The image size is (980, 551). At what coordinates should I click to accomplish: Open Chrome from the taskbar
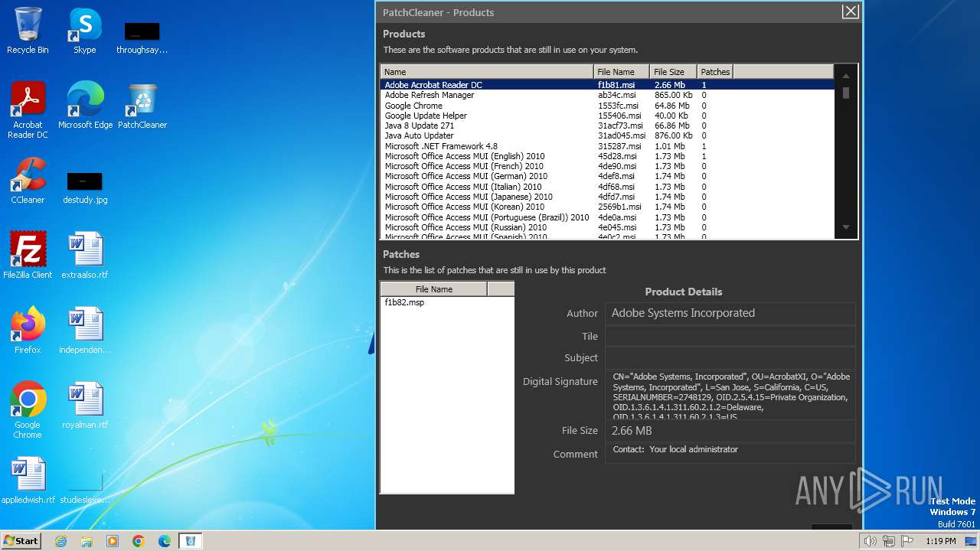tap(139, 541)
